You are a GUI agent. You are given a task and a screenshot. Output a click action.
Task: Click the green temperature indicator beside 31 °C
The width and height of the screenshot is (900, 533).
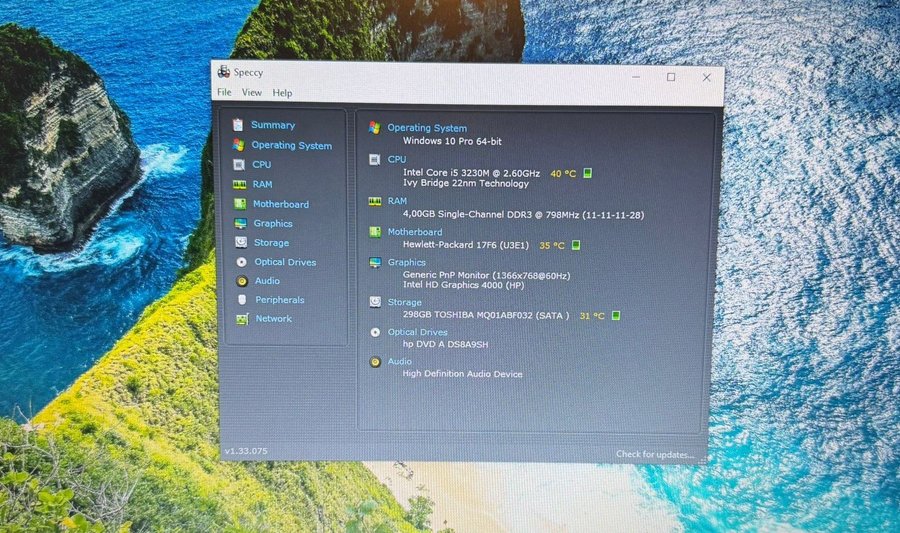point(615,316)
